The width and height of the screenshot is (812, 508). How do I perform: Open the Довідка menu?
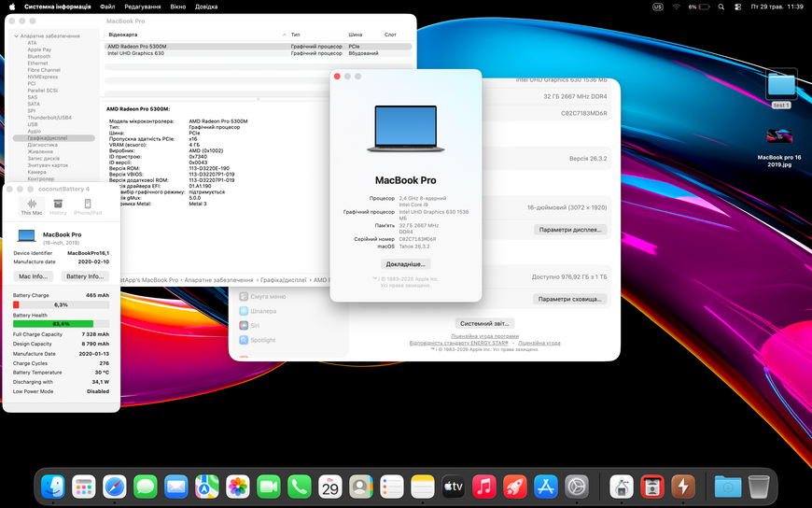[206, 7]
